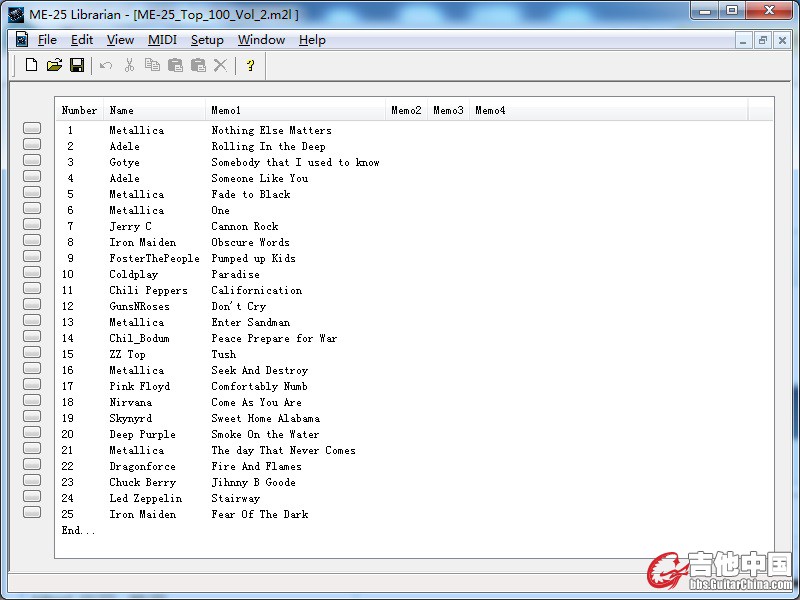
Task: Save the library using the floppy icon
Action: click(x=77, y=65)
